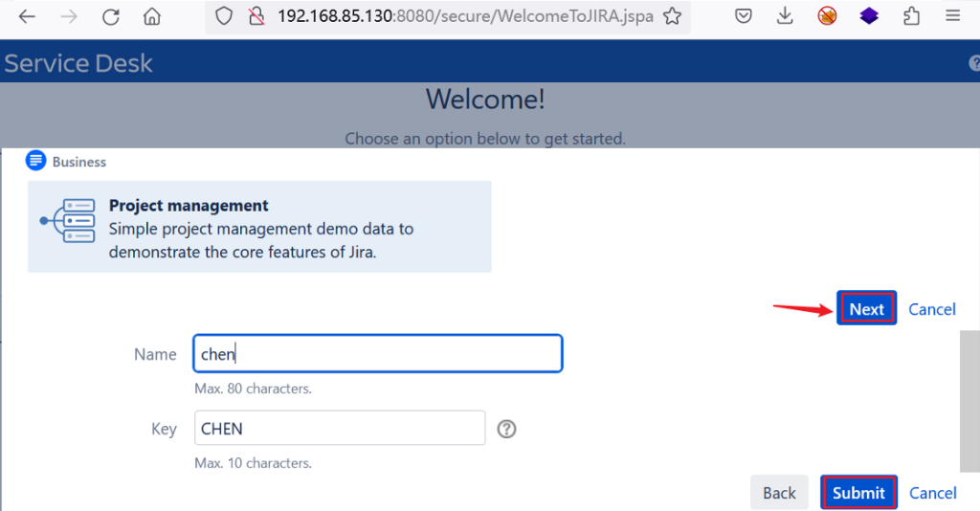The height and width of the screenshot is (511, 980).
Task: Focus the Name input field
Action: point(378,353)
